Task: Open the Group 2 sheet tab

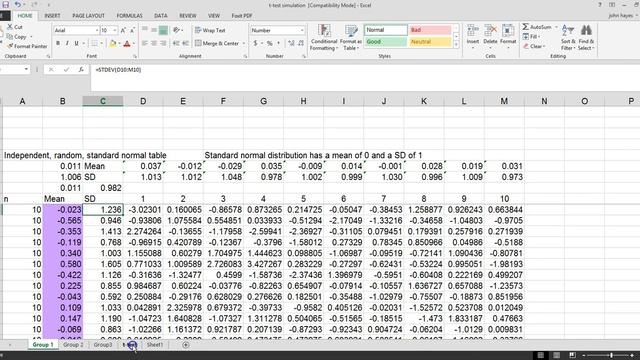Action: (x=73, y=345)
